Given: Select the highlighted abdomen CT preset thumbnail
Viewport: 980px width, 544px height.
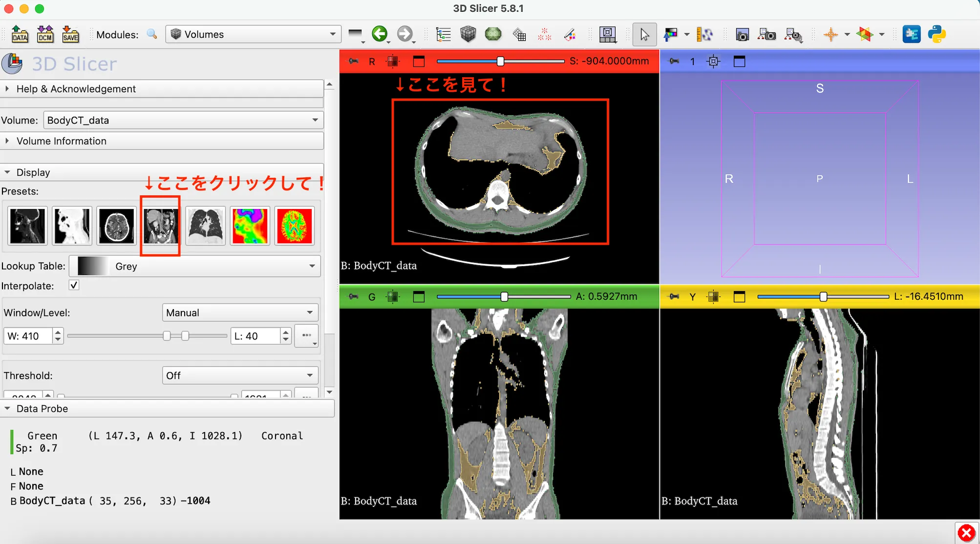Looking at the screenshot, I should pyautogui.click(x=160, y=226).
